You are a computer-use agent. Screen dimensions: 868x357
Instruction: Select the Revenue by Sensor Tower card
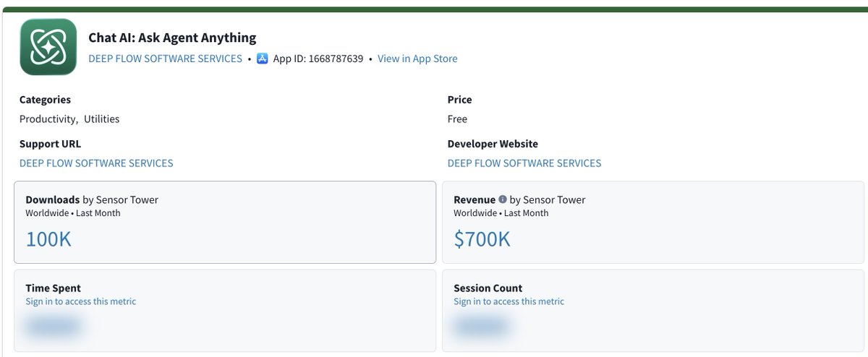point(653,222)
